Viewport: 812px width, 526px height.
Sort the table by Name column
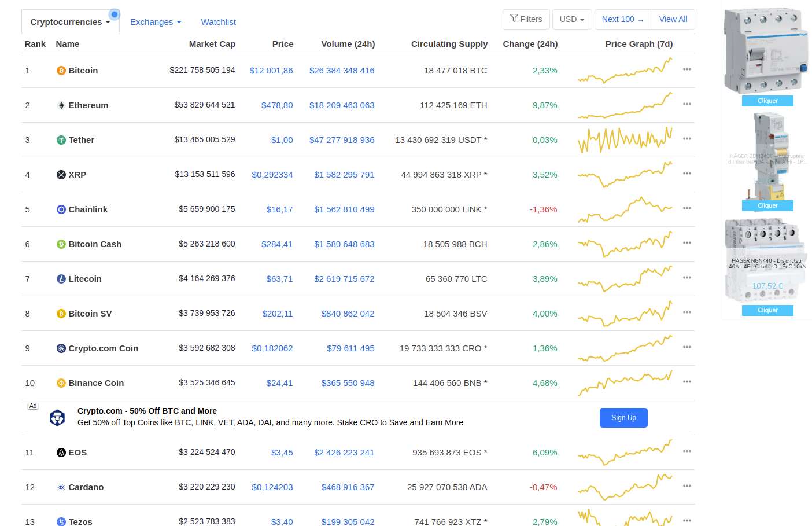pyautogui.click(x=68, y=44)
